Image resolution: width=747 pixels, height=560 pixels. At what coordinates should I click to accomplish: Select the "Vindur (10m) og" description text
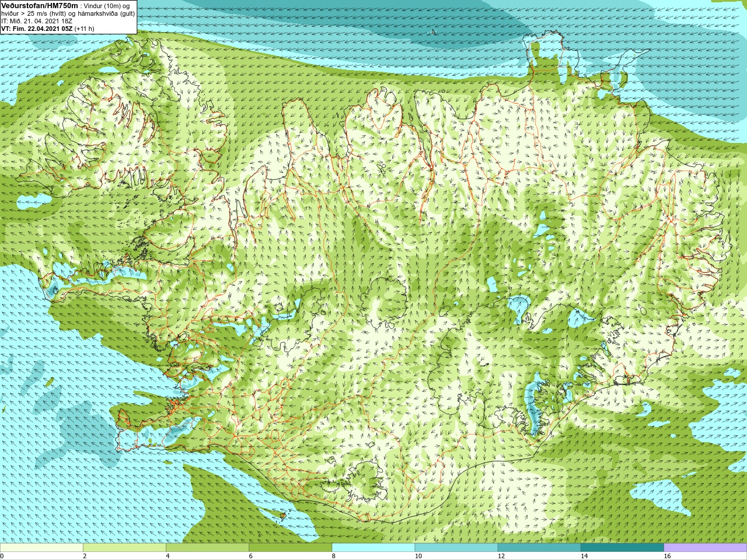pos(107,5)
